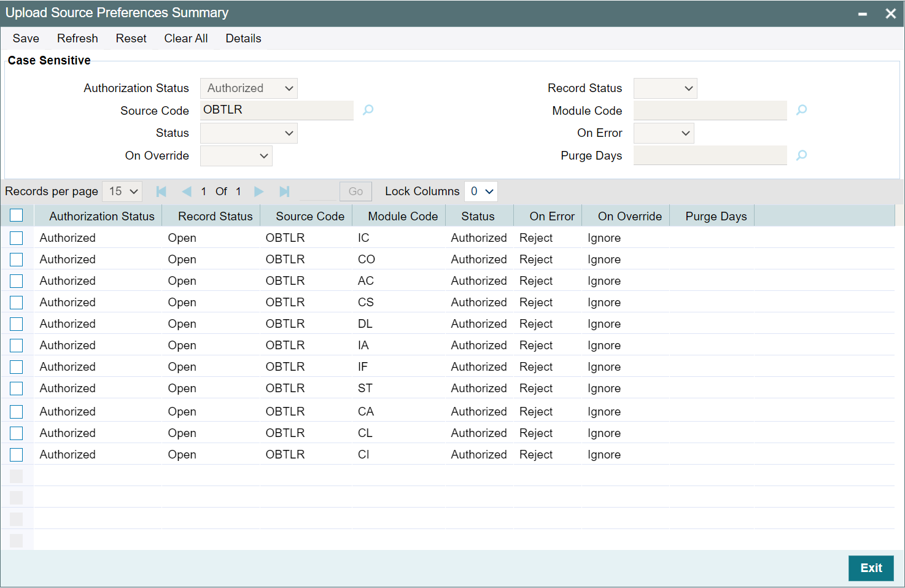Viewport: 905px width, 588px height.
Task: Go to previous page arrow
Action: tap(187, 191)
